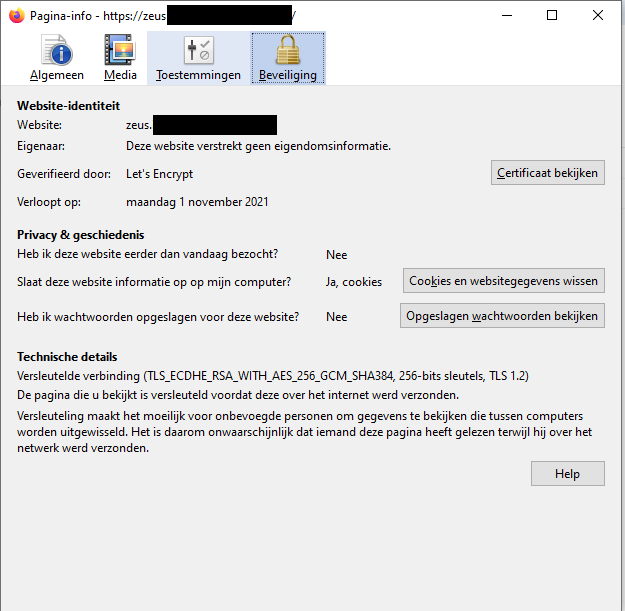Click 'De pagina die u bekijkt' sentence
This screenshot has width=625, height=611.
238,395
